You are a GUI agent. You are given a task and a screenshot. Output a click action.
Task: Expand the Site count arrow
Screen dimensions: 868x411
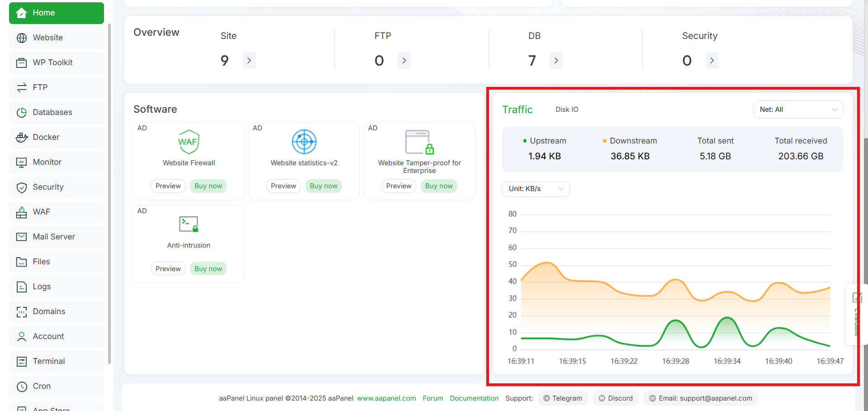point(249,60)
